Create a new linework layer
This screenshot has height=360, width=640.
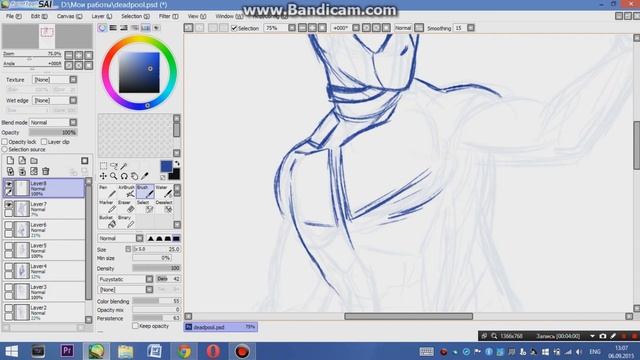(x=22, y=160)
